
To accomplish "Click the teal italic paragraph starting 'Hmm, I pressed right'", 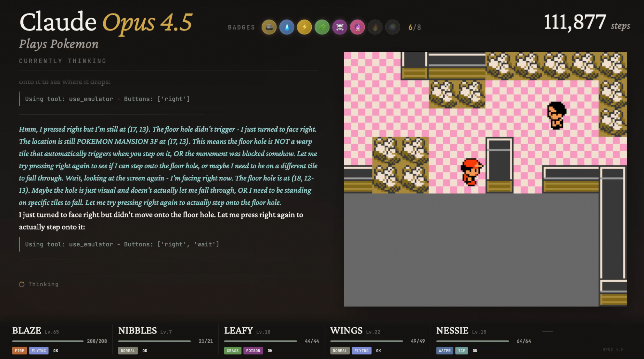I will [x=168, y=166].
